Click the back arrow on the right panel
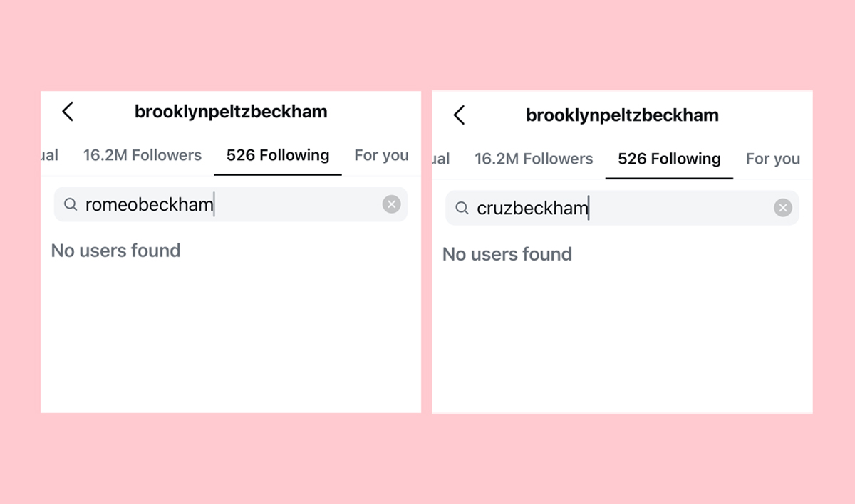 [460, 115]
